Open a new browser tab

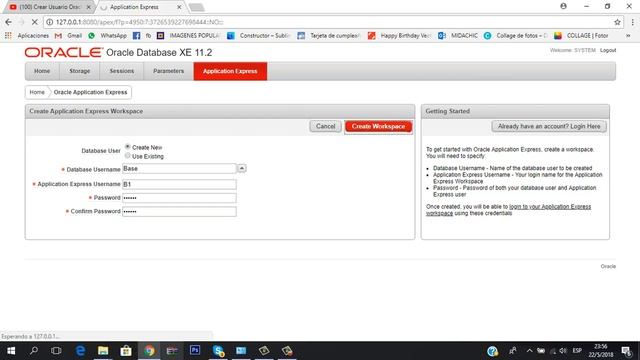pos(197,7)
